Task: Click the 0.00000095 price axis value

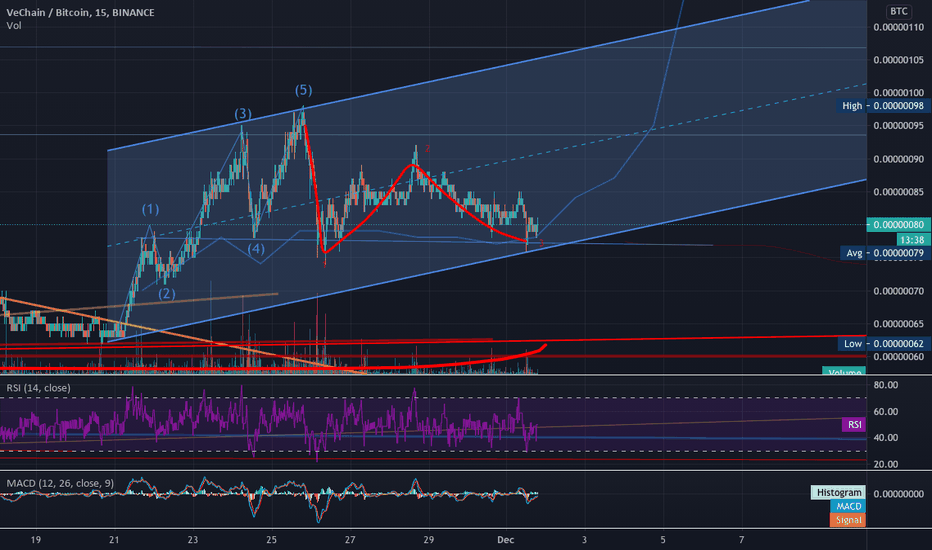Action: click(x=899, y=126)
